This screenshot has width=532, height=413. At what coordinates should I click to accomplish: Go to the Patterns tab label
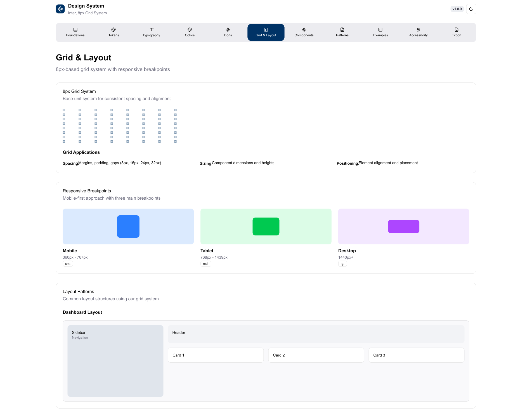pyautogui.click(x=342, y=35)
